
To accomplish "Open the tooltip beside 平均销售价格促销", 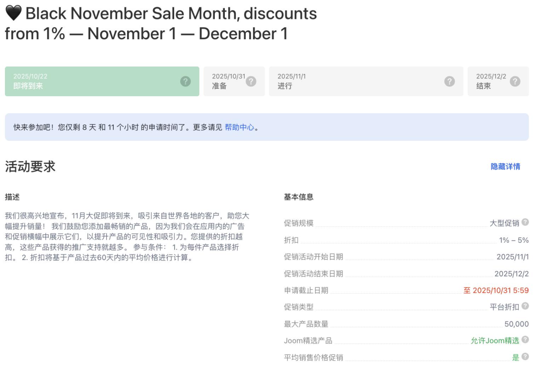I will coord(526,357).
